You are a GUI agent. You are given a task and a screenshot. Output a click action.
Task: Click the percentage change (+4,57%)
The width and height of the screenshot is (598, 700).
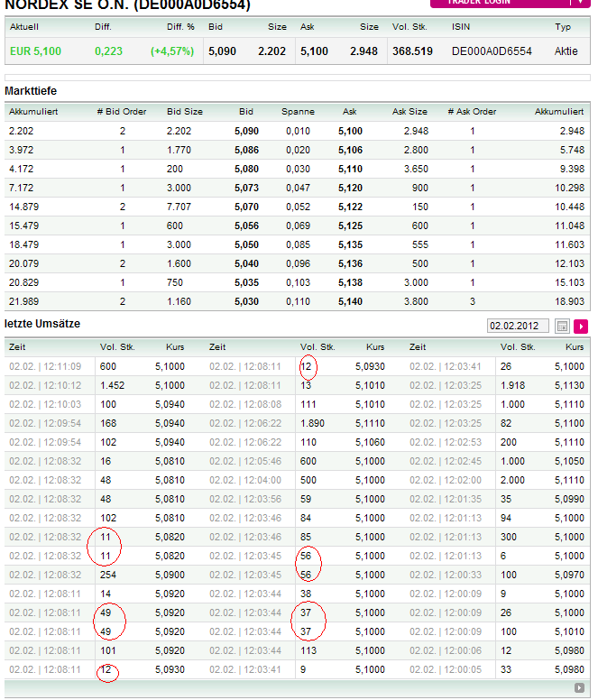coord(172,51)
